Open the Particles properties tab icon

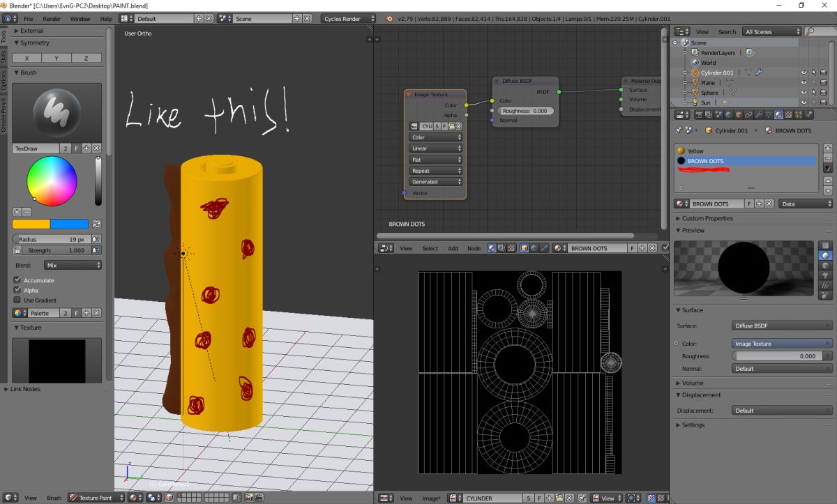coord(798,114)
